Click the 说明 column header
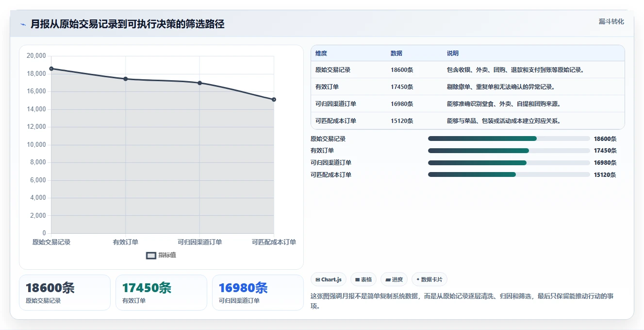This screenshot has width=644, height=330. [453, 53]
